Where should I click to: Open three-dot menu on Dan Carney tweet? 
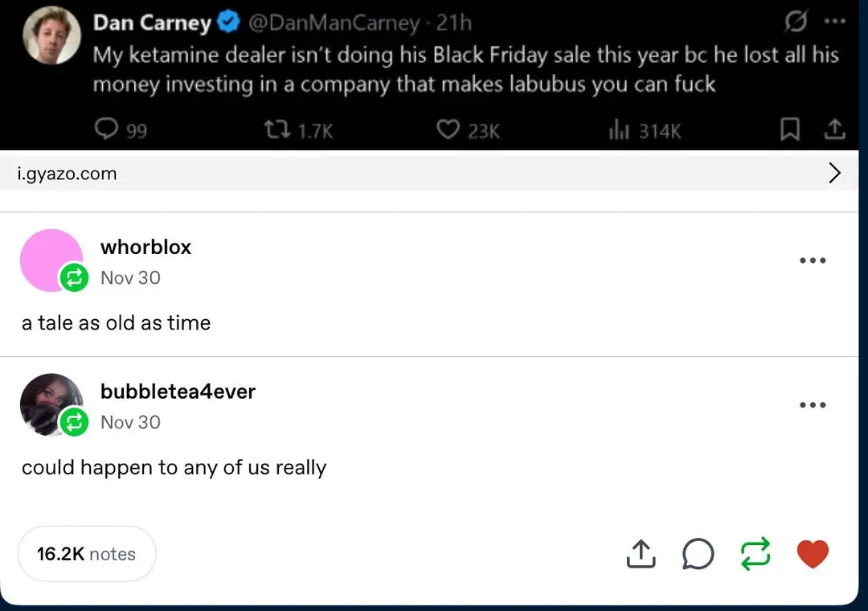835,23
